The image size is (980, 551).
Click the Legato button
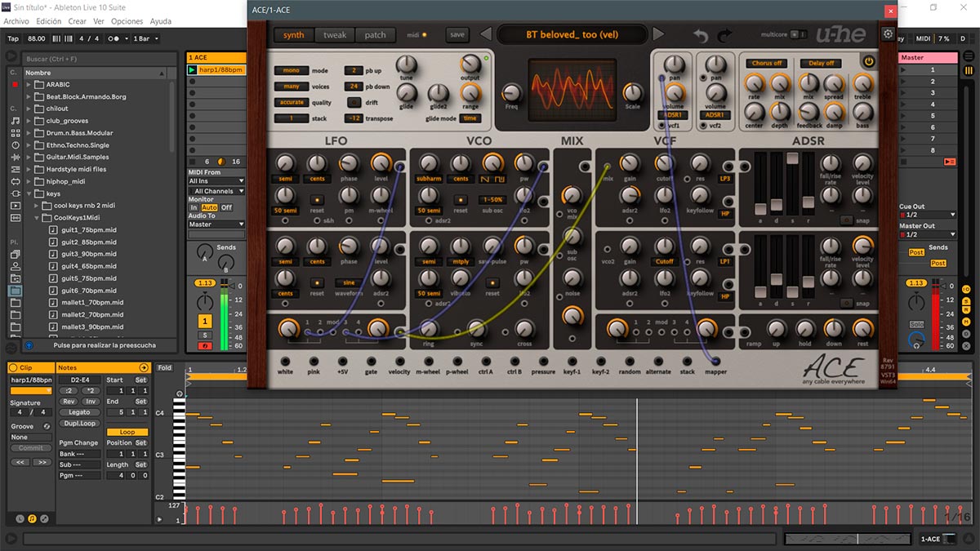point(79,412)
